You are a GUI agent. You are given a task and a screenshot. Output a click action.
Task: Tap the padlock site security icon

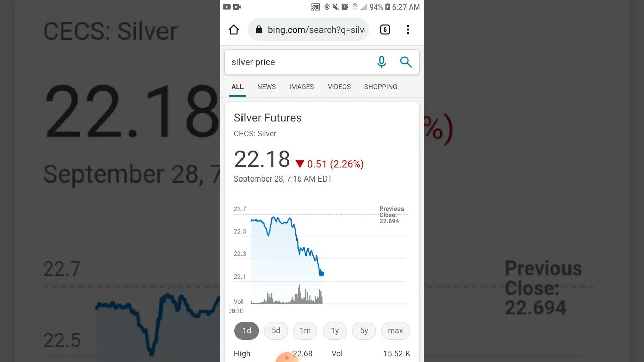pyautogui.click(x=259, y=30)
